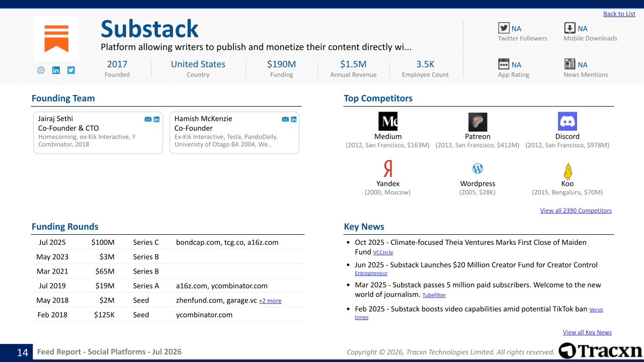Open Hamish McKenzie's LinkedIn icon
The width and height of the screenshot is (644, 362).
click(x=294, y=119)
